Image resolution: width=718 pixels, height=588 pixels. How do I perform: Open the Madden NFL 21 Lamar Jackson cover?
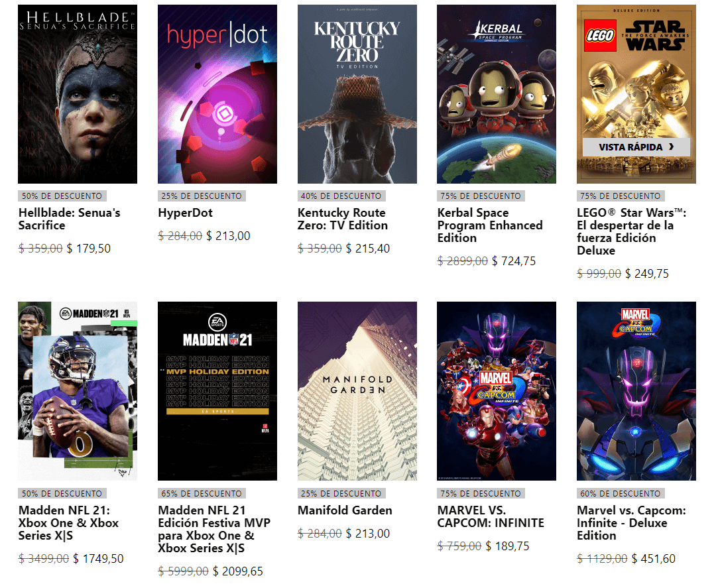click(x=78, y=391)
